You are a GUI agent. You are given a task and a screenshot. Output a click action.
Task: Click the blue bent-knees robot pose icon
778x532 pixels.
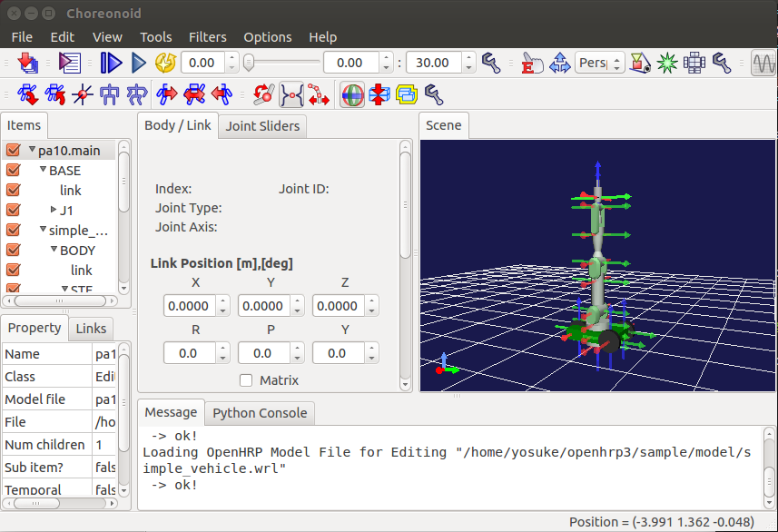point(137,94)
